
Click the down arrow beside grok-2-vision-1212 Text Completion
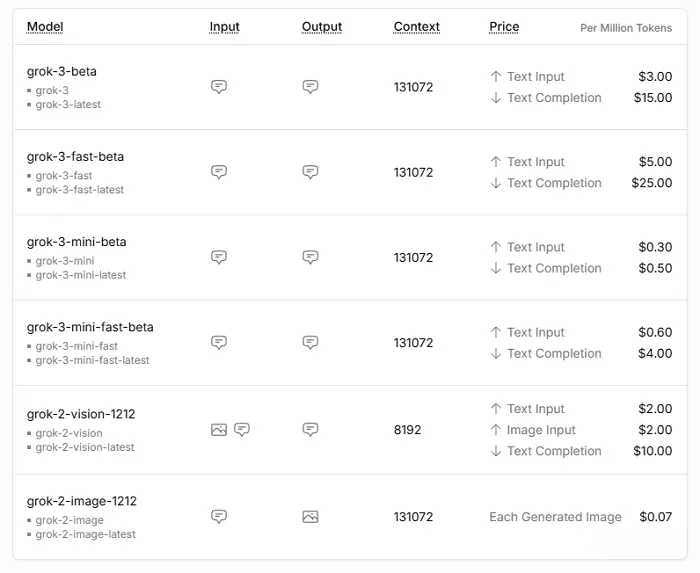coord(496,451)
